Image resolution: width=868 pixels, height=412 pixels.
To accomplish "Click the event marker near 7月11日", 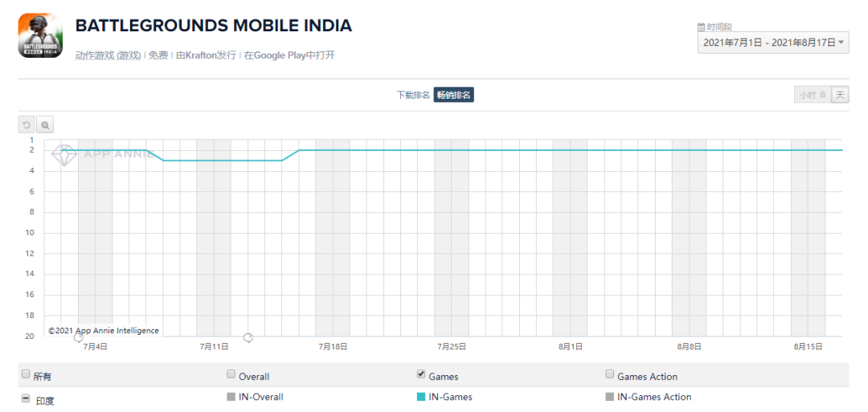I will (x=248, y=337).
